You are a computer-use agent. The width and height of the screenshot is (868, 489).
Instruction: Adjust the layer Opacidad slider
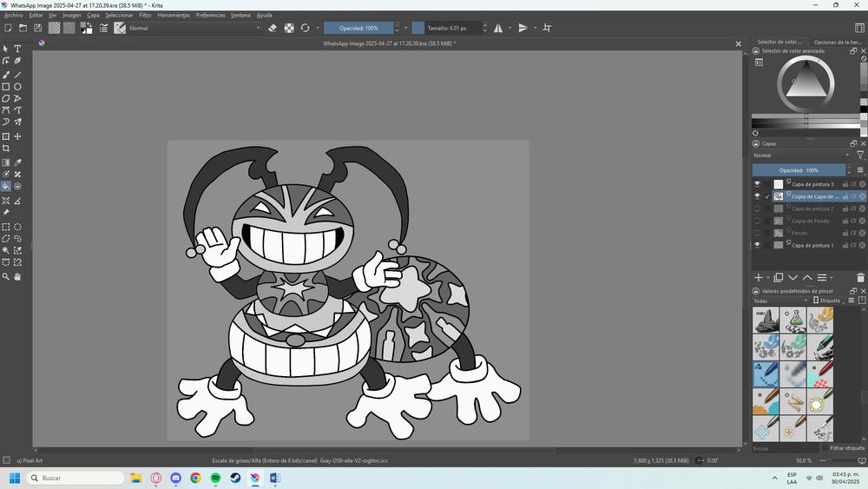(x=799, y=170)
